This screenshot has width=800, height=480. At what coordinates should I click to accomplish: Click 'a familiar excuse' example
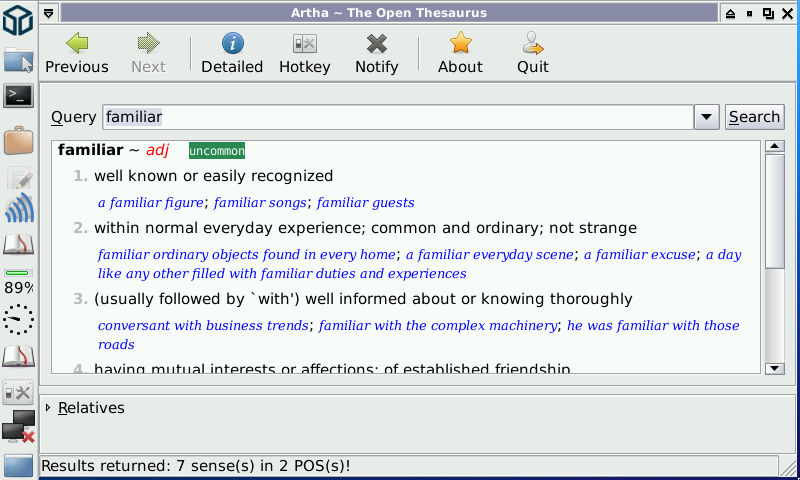[640, 255]
